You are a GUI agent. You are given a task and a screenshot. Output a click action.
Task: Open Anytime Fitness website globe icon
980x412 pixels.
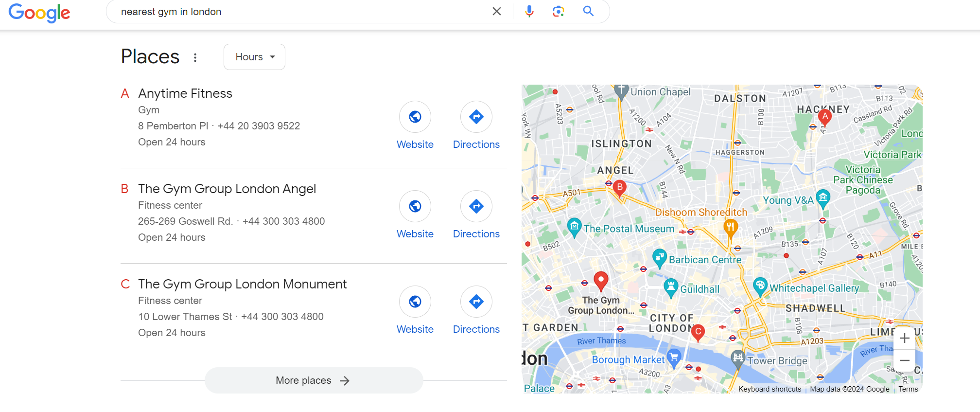(x=415, y=117)
